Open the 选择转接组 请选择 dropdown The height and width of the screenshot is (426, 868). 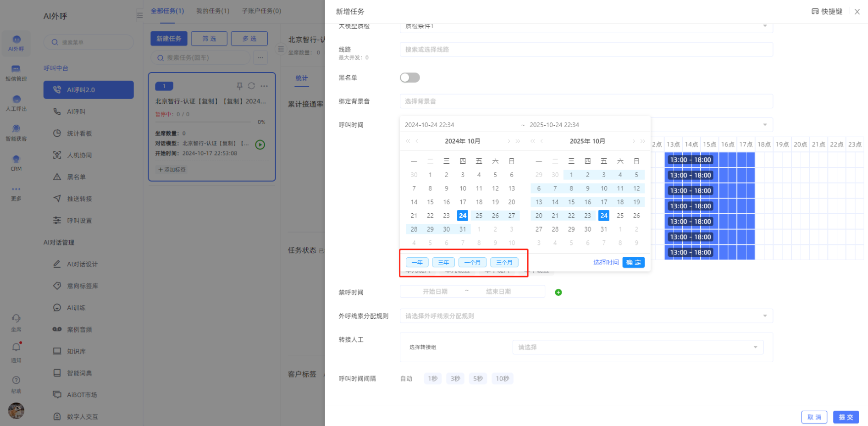(637, 347)
